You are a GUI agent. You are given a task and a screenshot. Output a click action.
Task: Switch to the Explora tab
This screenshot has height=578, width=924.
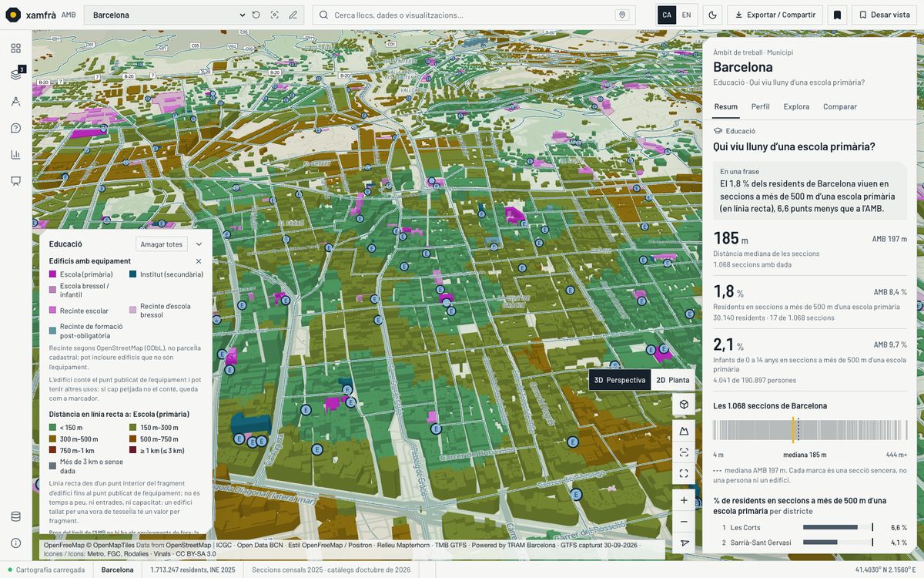(796, 106)
